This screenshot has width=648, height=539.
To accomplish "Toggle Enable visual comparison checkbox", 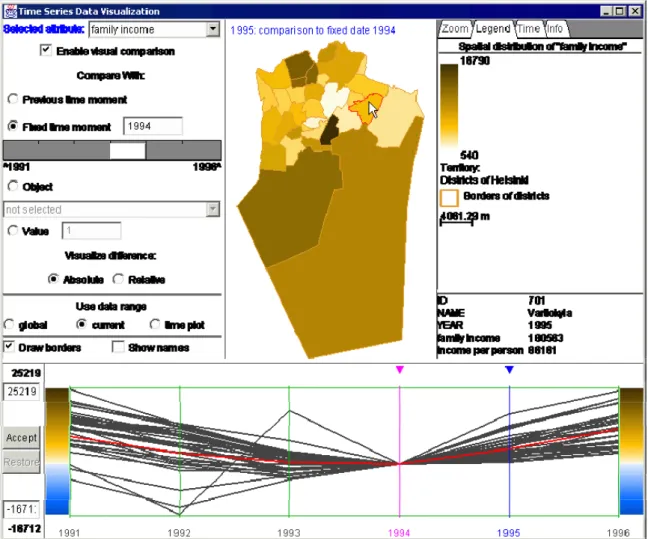I will coord(45,50).
